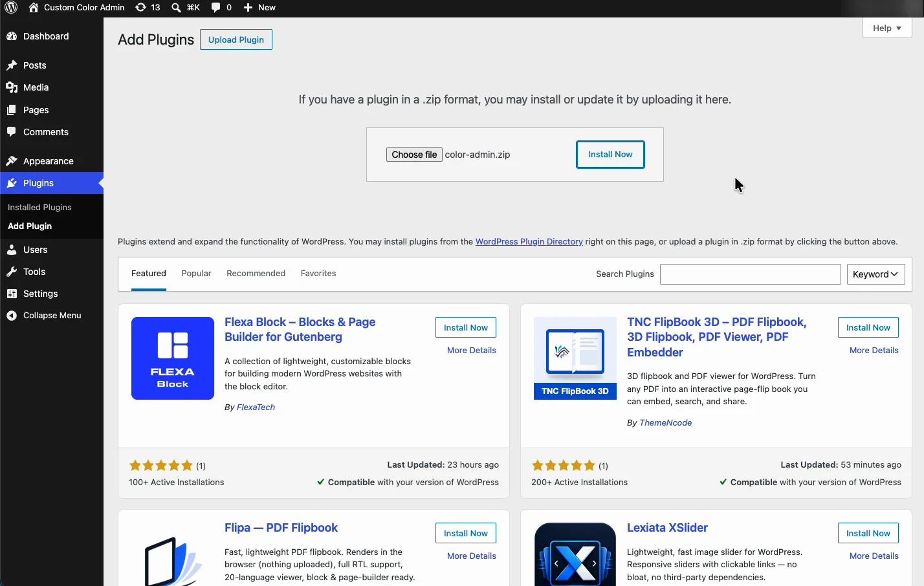Click the Posts pushpin icon

pos(12,65)
